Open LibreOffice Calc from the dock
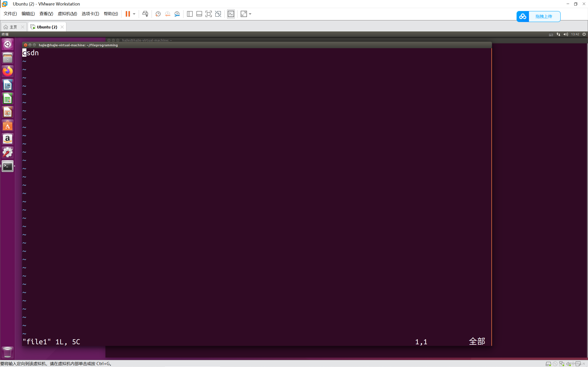 [7, 98]
